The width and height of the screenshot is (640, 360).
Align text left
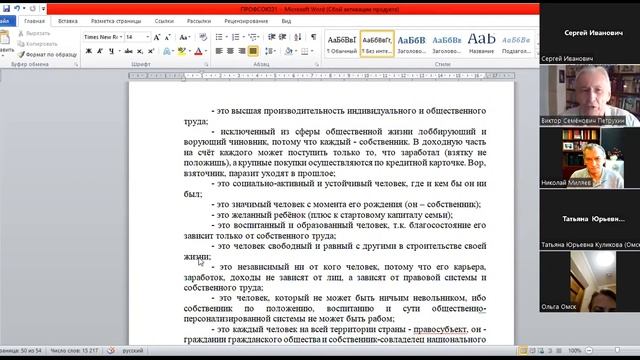coord(219,51)
